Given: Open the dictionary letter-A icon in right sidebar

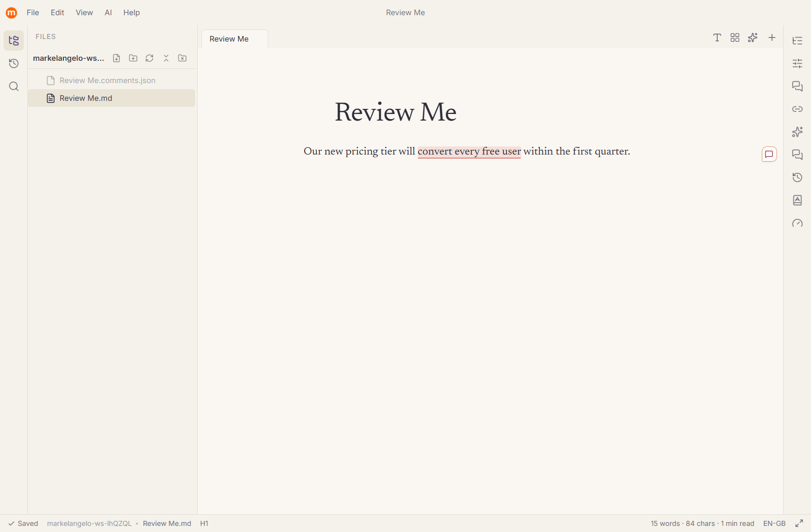Looking at the screenshot, I should pos(797,200).
